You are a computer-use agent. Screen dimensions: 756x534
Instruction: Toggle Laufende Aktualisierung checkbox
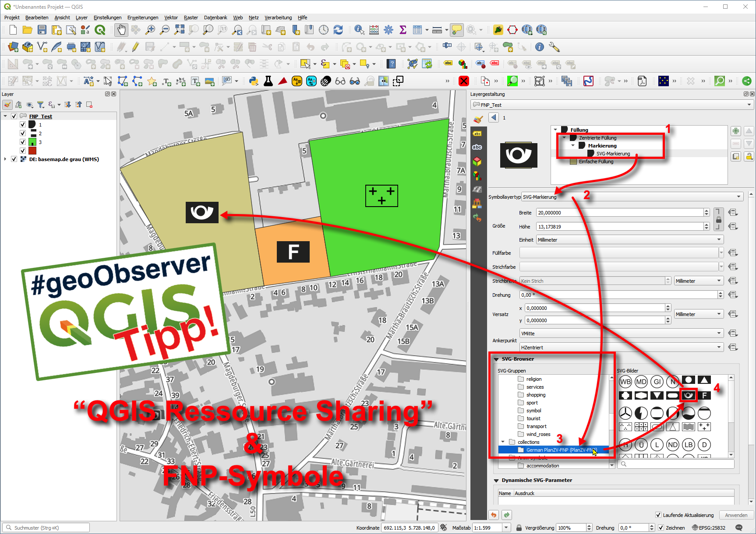point(658,515)
